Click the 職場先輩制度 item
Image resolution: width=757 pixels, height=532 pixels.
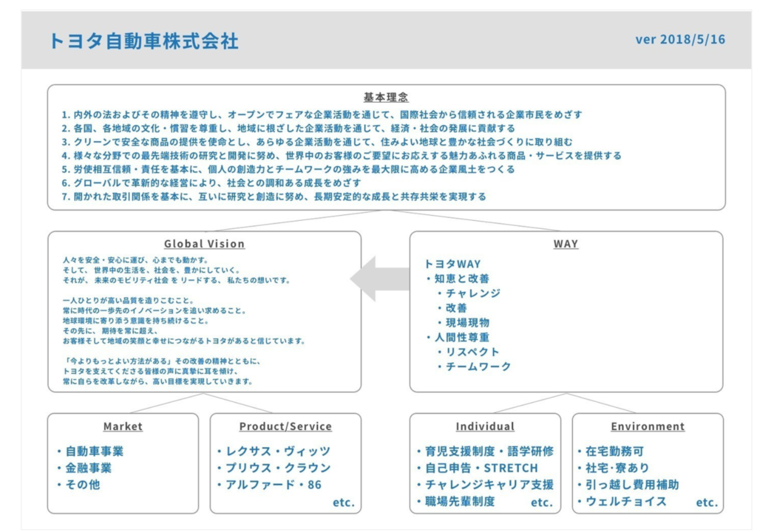tap(455, 501)
